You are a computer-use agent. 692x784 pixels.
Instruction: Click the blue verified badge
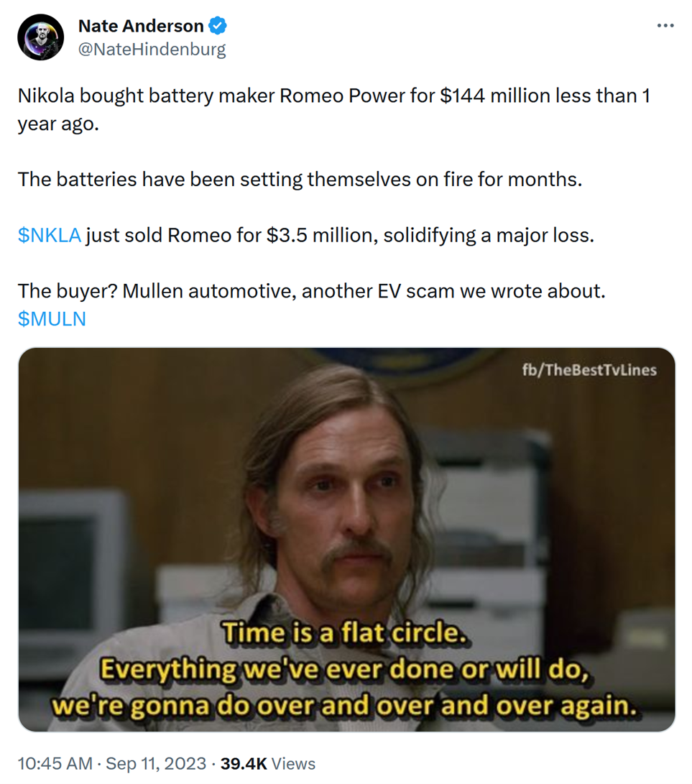[218, 25]
